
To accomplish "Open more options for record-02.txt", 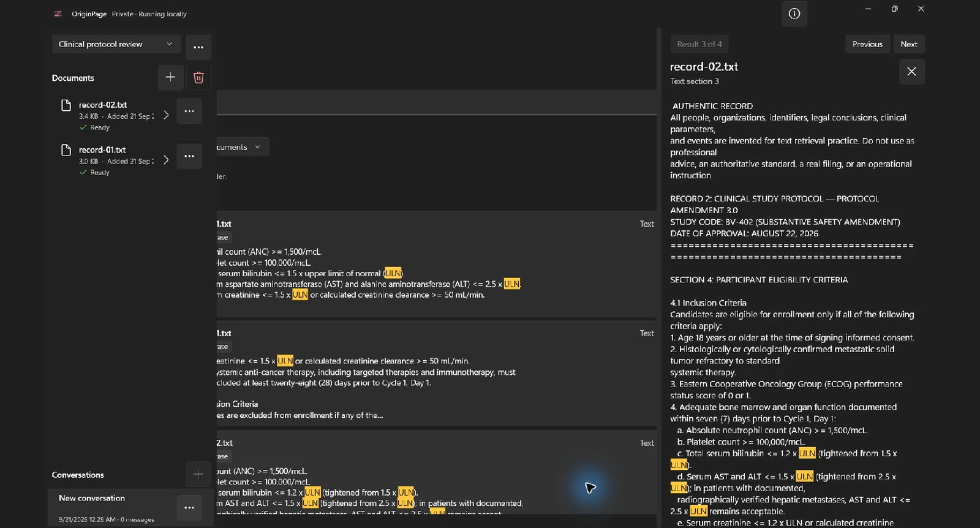I will (x=189, y=111).
